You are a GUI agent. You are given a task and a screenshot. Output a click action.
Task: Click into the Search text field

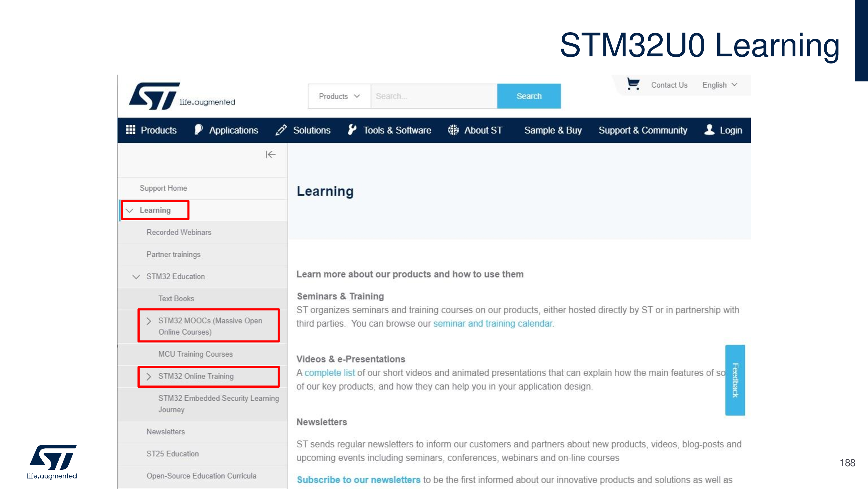[x=433, y=96]
